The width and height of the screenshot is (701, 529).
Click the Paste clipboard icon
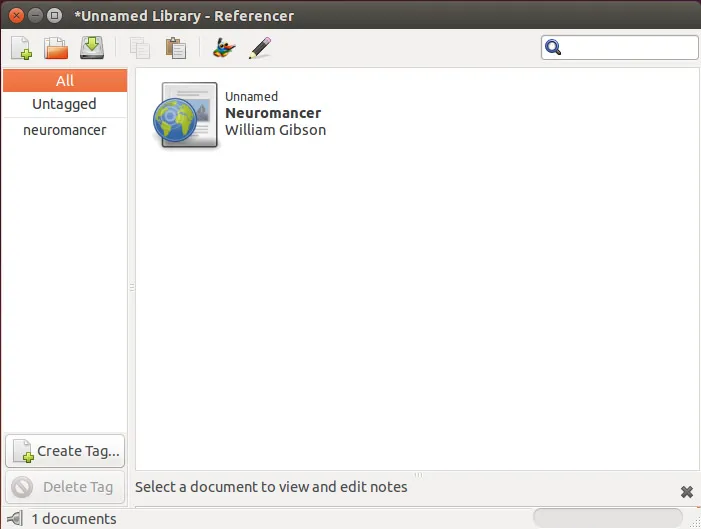pyautogui.click(x=175, y=47)
